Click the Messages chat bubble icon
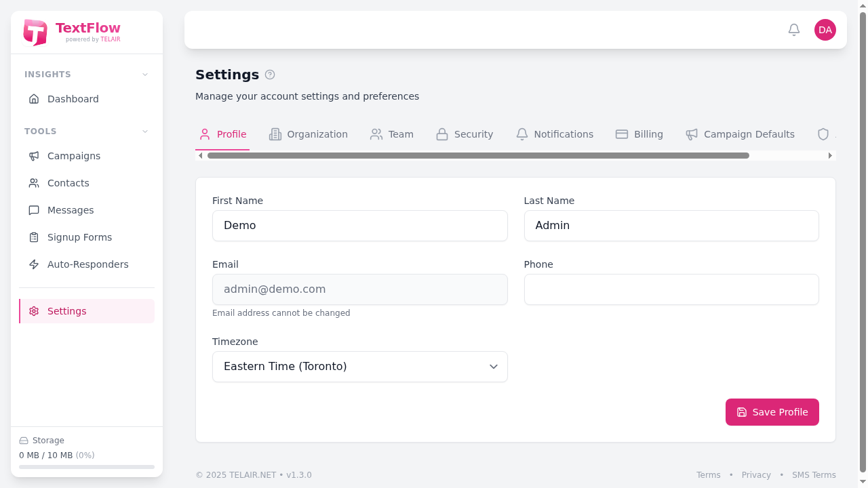 34,210
